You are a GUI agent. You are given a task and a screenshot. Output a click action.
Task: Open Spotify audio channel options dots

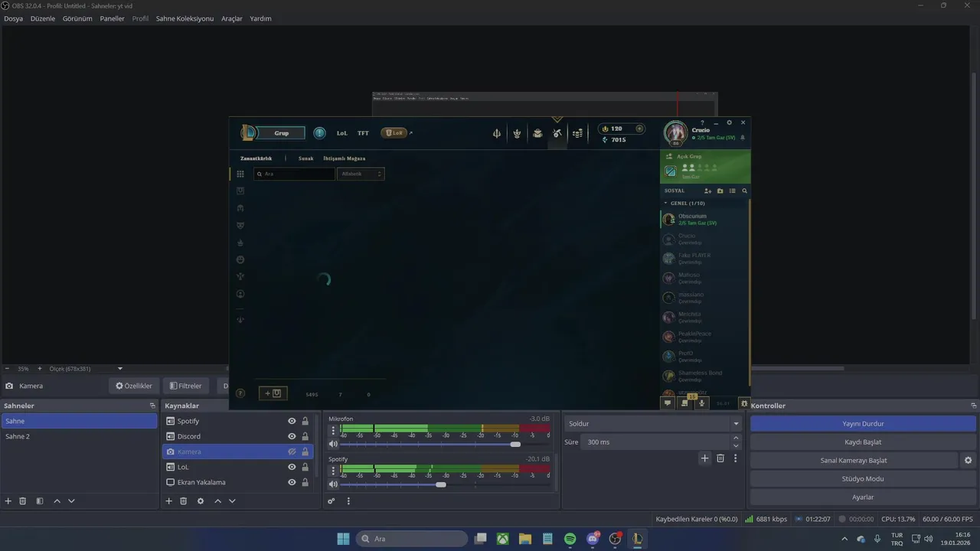point(333,470)
